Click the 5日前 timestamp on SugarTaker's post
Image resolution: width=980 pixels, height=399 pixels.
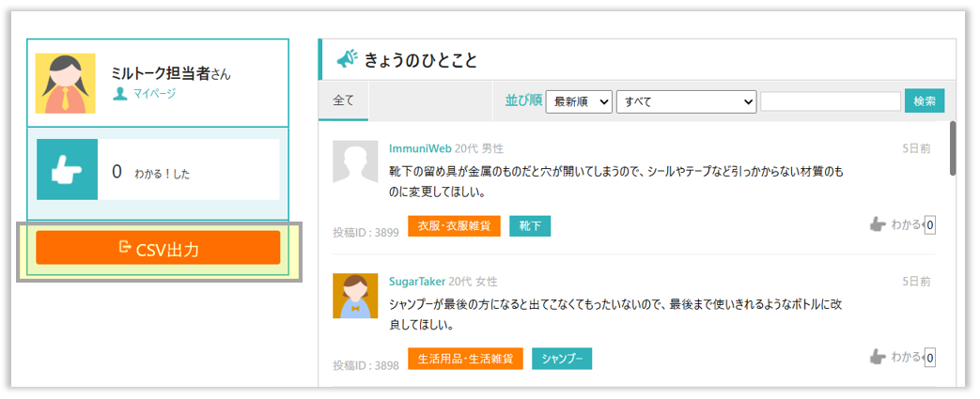pyautogui.click(x=916, y=282)
